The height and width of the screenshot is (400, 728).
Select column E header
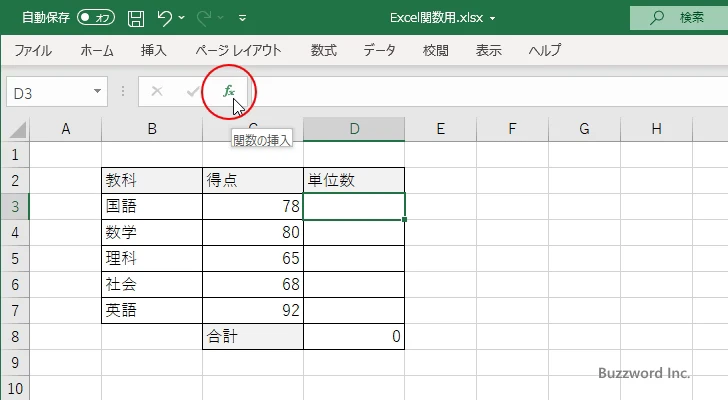point(441,129)
